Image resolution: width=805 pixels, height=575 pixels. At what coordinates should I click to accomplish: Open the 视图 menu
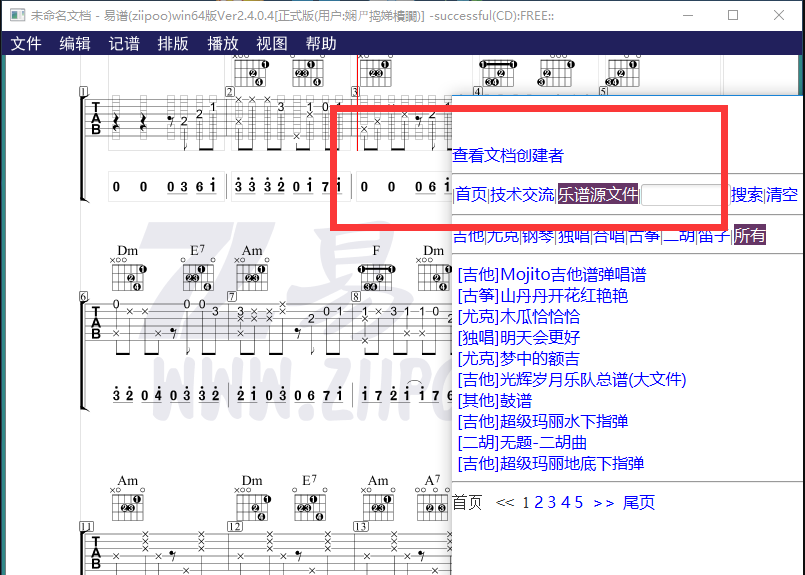(x=272, y=43)
